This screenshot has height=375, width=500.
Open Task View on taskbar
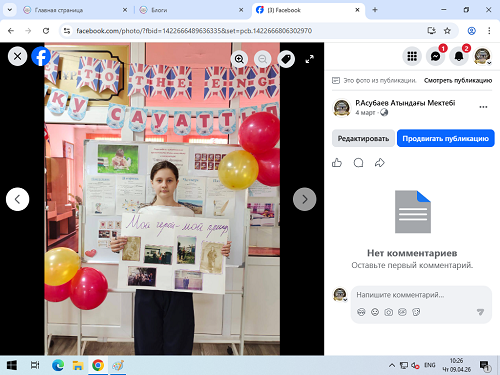pos(35,365)
